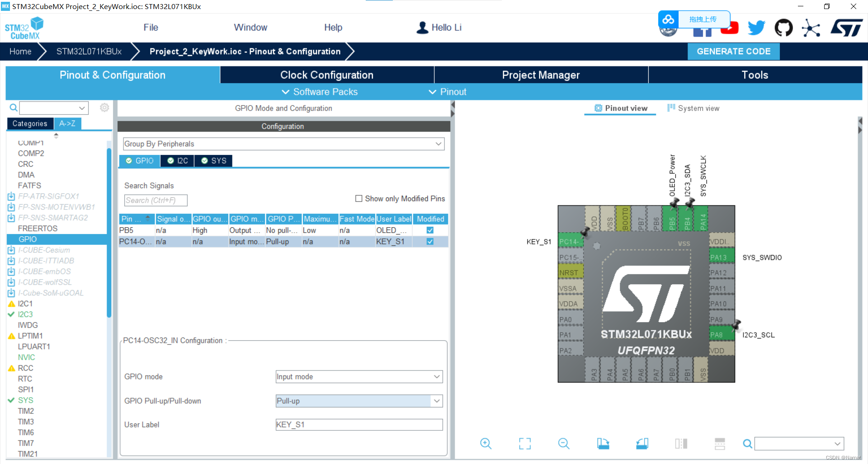The width and height of the screenshot is (868, 464).
Task: Switch to the Tools tab
Action: click(x=755, y=75)
